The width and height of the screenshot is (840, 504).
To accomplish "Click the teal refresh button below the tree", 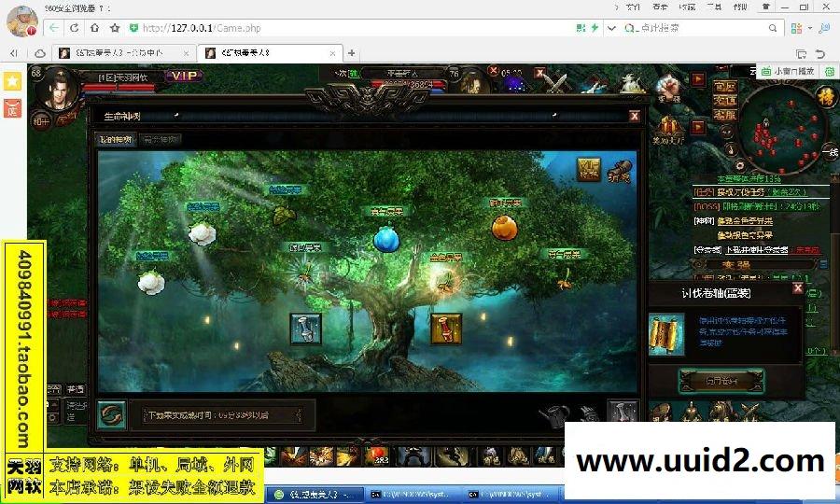I will click(112, 414).
